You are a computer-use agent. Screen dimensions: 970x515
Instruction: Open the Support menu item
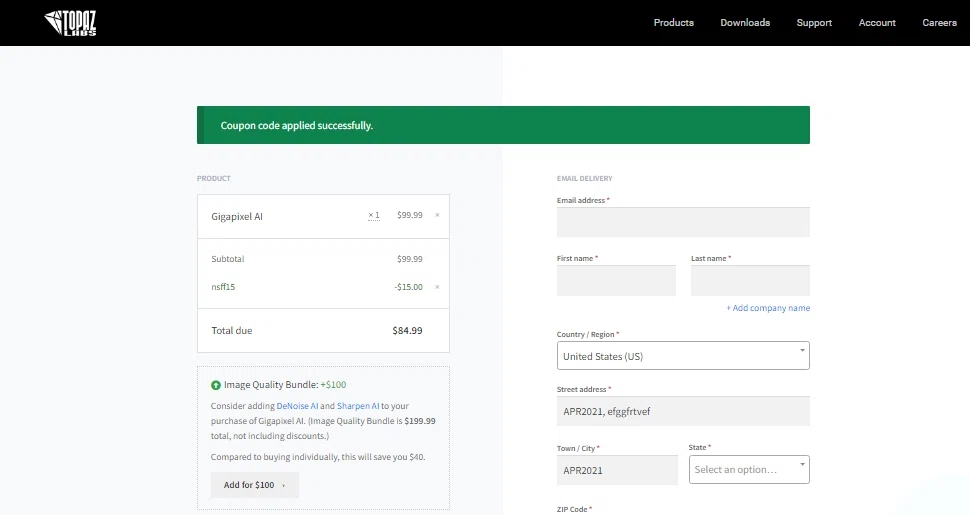tap(814, 23)
